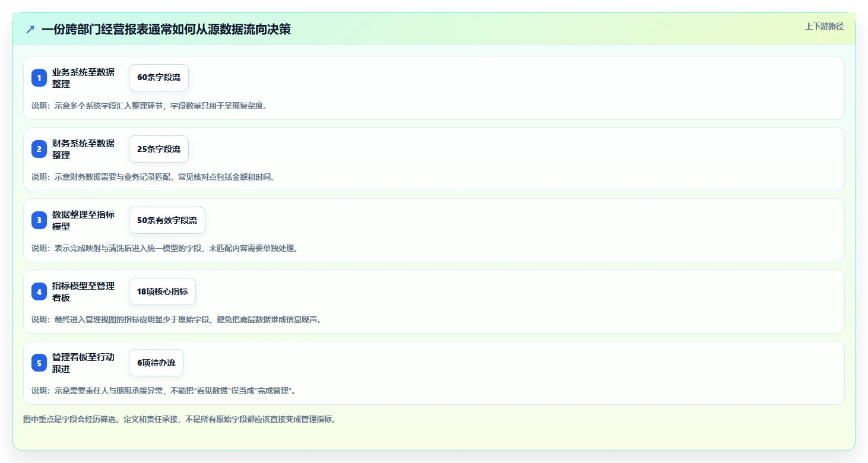The width and height of the screenshot is (868, 463).
Task: Select the 指标模型至管理看板 step label
Action: [83, 291]
